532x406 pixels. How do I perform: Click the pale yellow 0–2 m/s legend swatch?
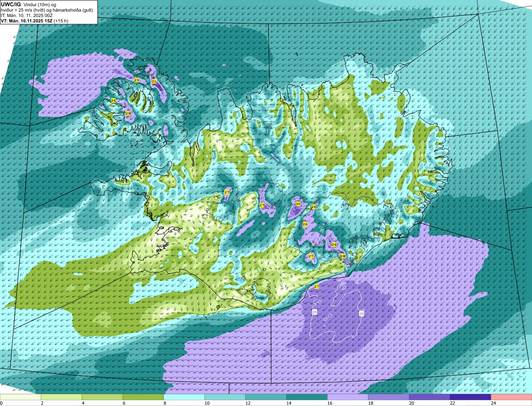(21, 397)
